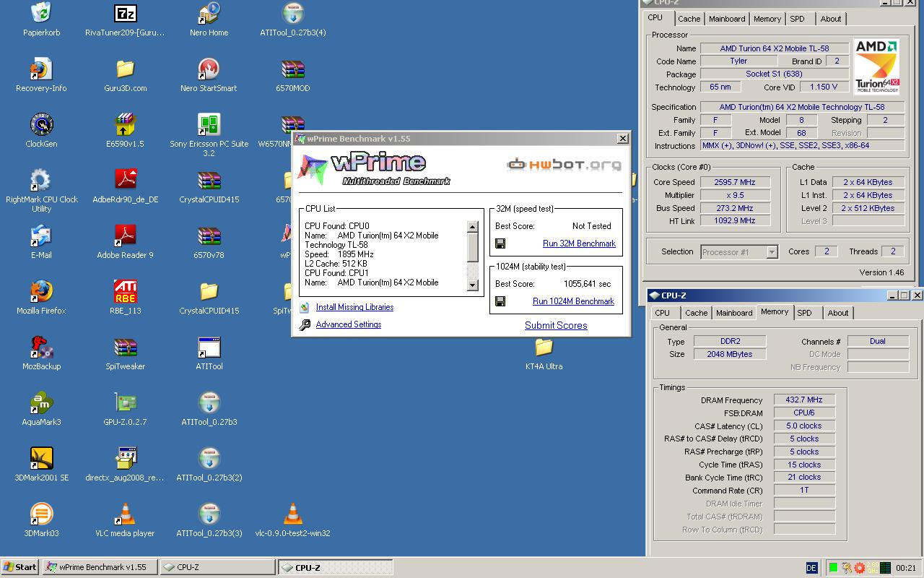Open SPD tab in lower CPU-Z window
The width and height of the screenshot is (924, 578).
point(805,313)
